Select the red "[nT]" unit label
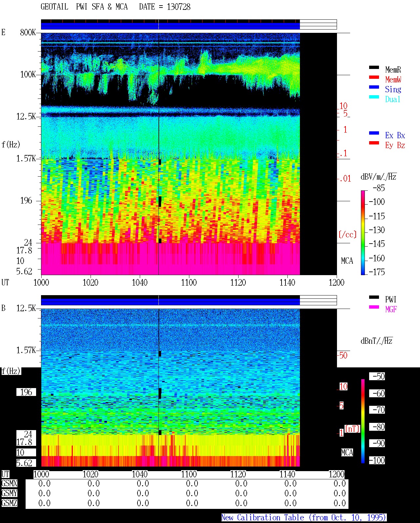The image size is (420, 523). [x=352, y=429]
